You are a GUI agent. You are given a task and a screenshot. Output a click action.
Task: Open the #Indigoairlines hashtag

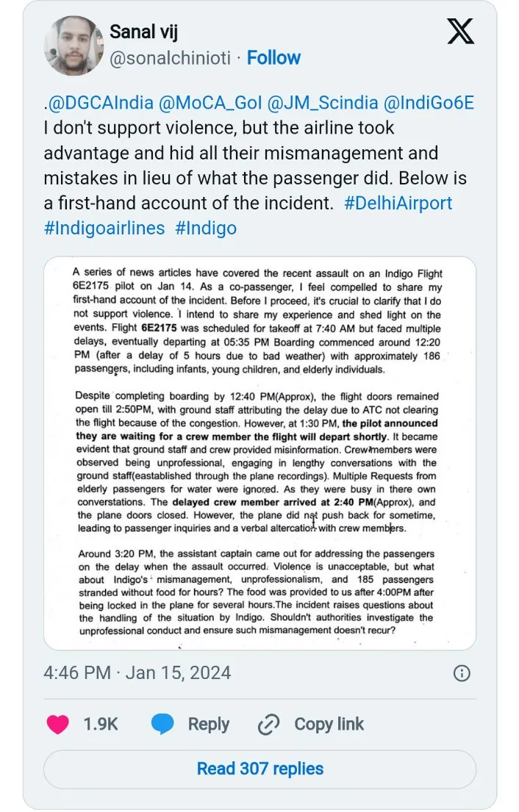click(104, 229)
